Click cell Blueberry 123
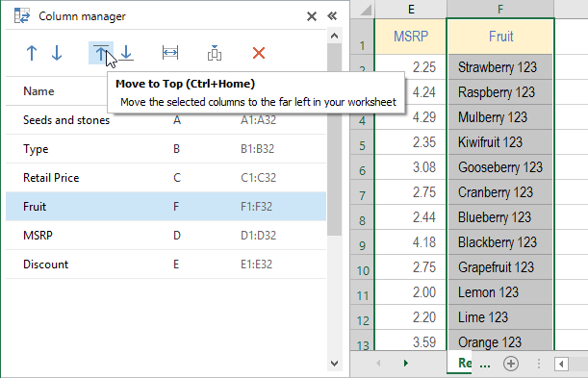The height and width of the screenshot is (378, 588). coord(500,217)
